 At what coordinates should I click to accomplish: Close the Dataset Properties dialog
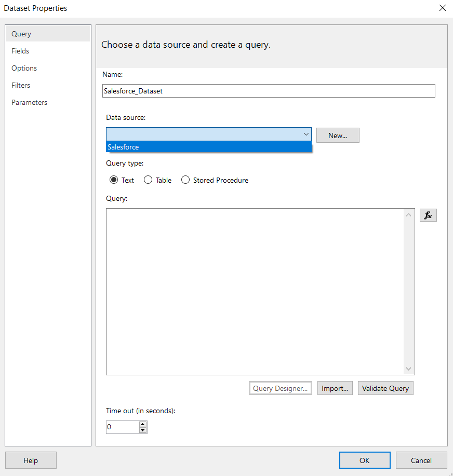click(x=442, y=8)
